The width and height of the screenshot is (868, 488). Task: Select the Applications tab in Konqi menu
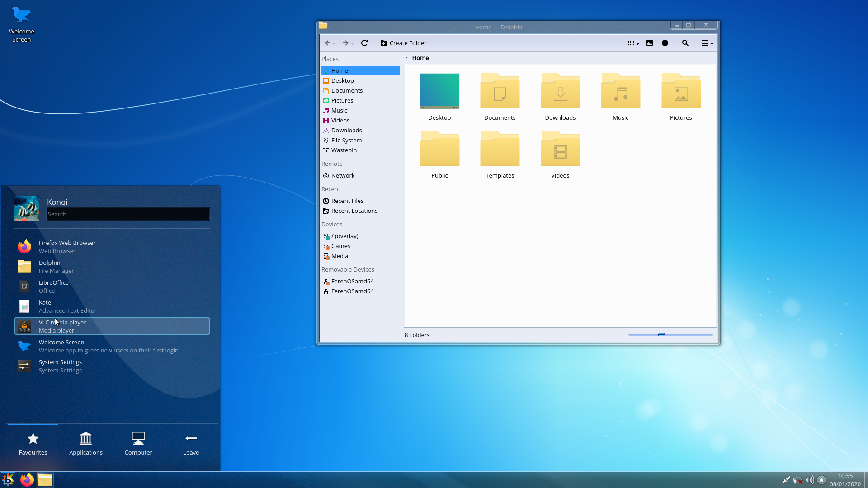coord(86,443)
